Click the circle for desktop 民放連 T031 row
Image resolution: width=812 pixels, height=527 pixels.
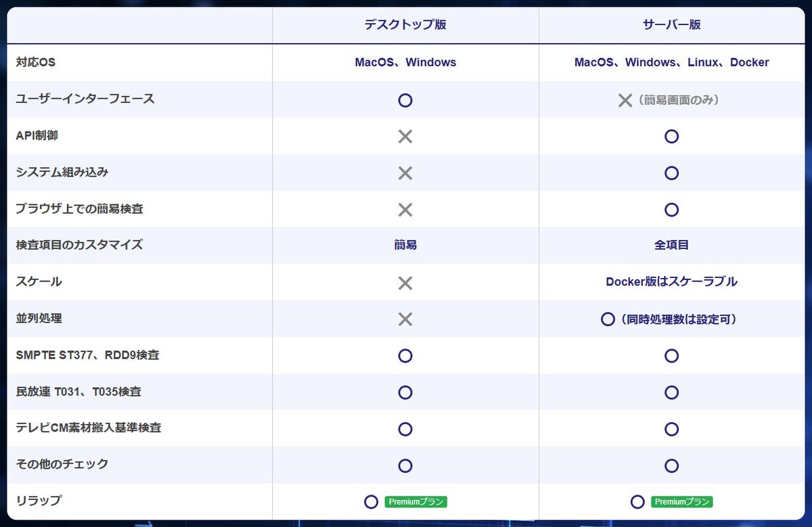(405, 392)
